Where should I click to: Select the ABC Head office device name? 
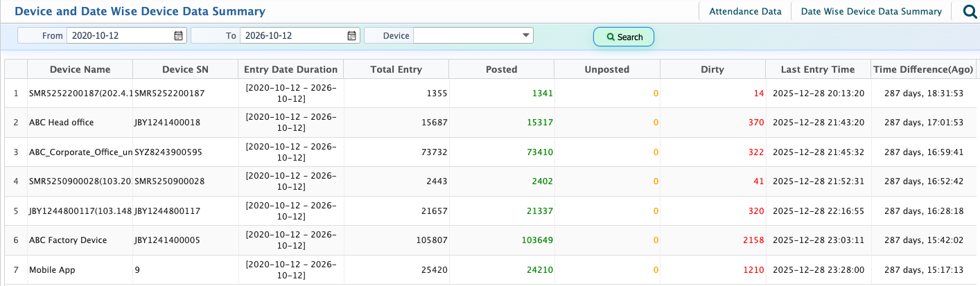point(61,123)
